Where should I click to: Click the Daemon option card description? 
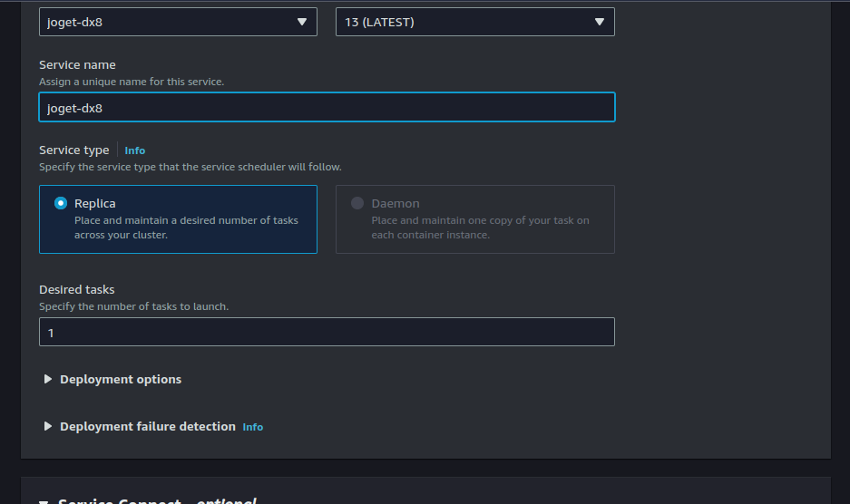click(x=480, y=228)
